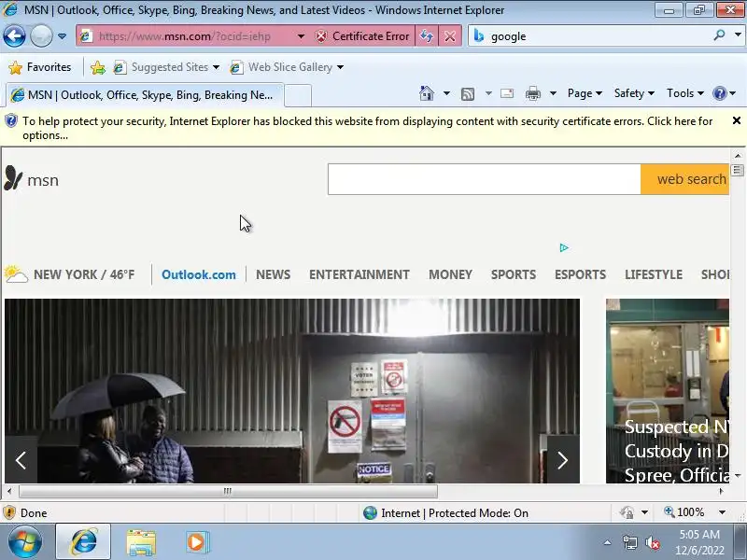Open a new blank tab
This screenshot has width=747, height=560.
click(x=298, y=95)
